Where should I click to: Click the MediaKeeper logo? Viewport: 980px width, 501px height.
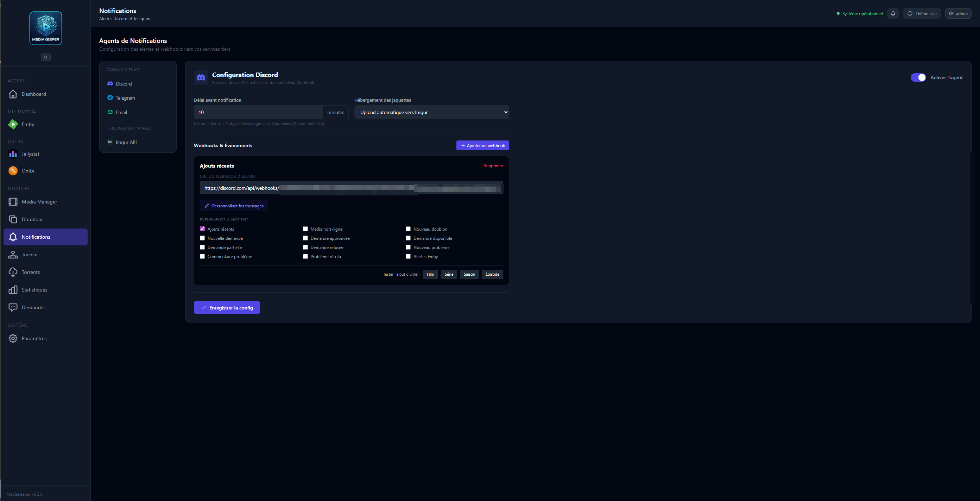46,28
